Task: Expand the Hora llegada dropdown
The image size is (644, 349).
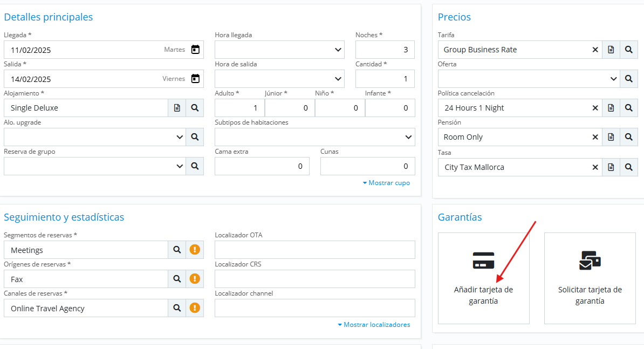Action: tap(338, 50)
